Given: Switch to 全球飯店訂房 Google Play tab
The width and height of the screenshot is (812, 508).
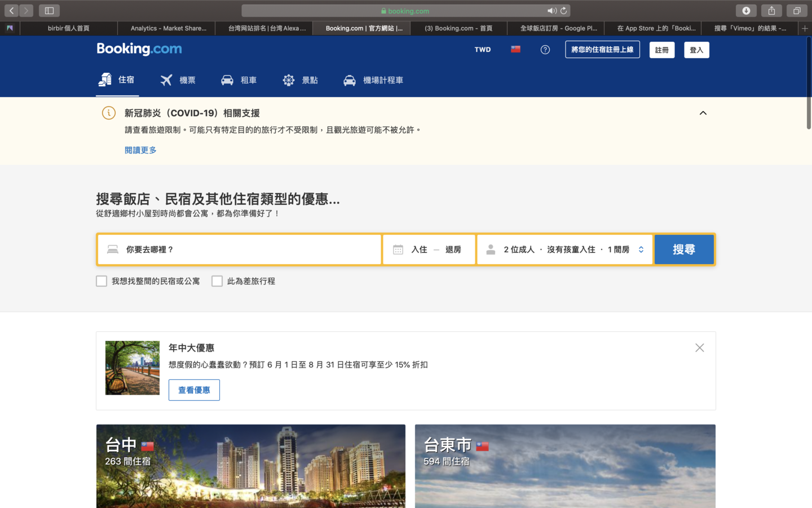Looking at the screenshot, I should (556, 28).
